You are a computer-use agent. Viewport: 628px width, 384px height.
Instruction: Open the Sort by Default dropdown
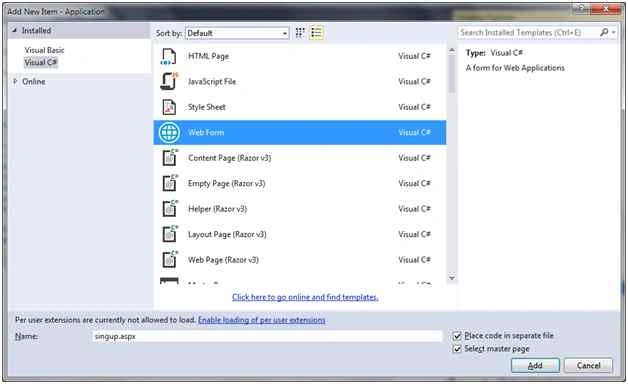pos(237,33)
